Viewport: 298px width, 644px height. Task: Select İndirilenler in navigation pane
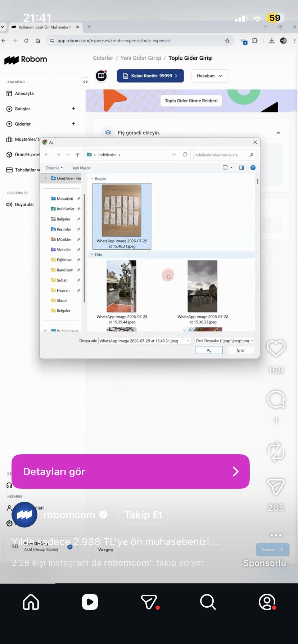(66, 209)
